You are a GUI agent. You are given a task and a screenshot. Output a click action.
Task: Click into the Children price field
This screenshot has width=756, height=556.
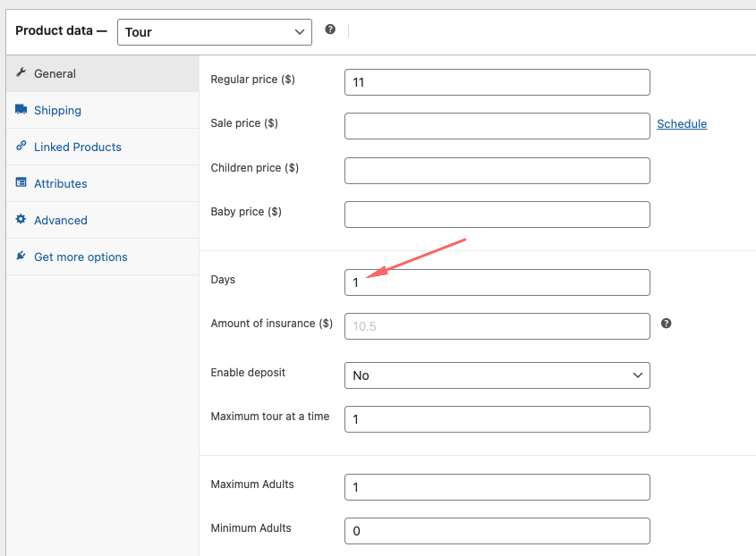[x=497, y=171]
